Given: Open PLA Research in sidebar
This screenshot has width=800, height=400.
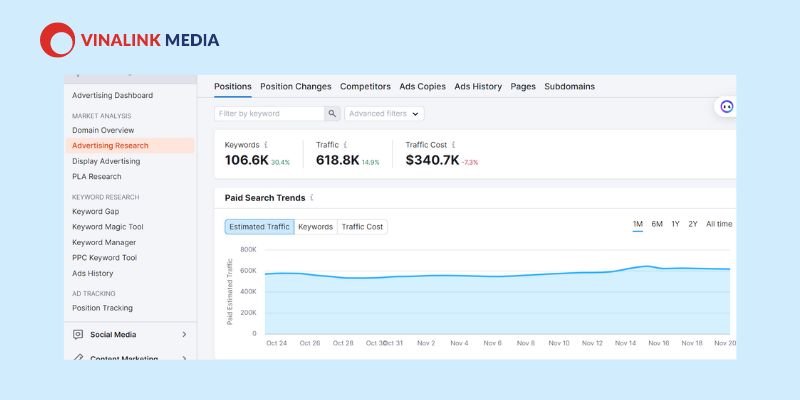Looking at the screenshot, I should tap(96, 177).
